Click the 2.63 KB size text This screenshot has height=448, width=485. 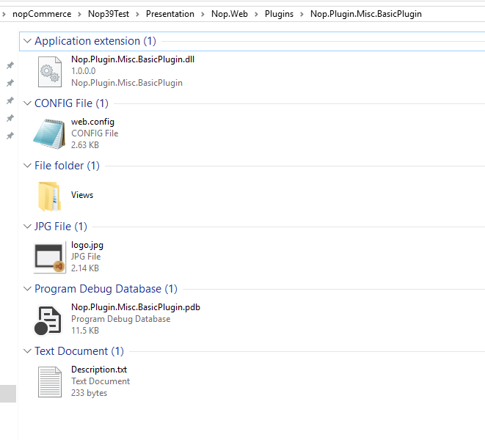pyautogui.click(x=85, y=145)
